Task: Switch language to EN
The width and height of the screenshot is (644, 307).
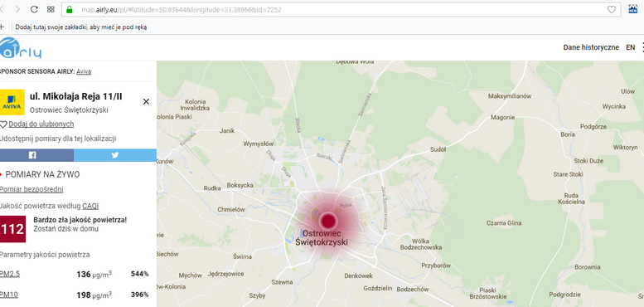Action: 630,47
